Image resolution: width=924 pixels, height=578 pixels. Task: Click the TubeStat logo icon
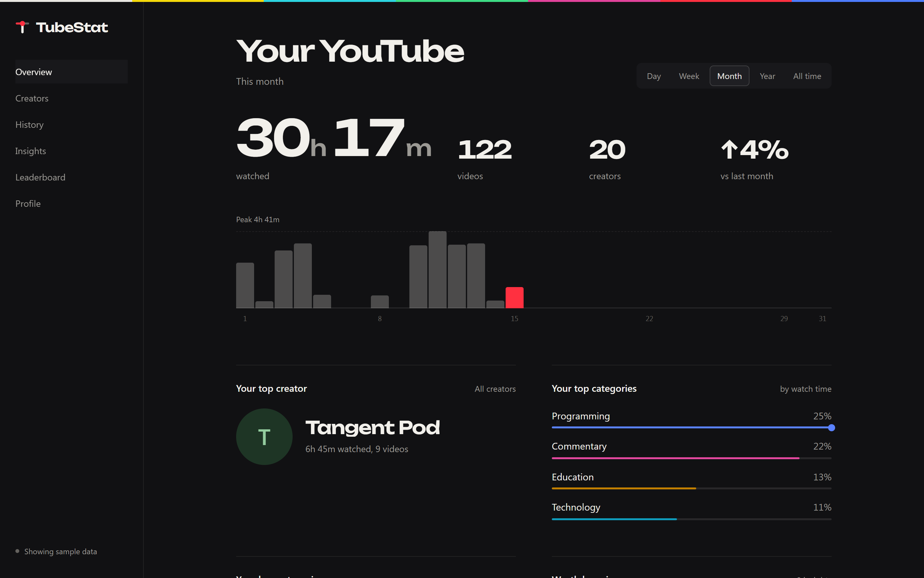point(22,27)
